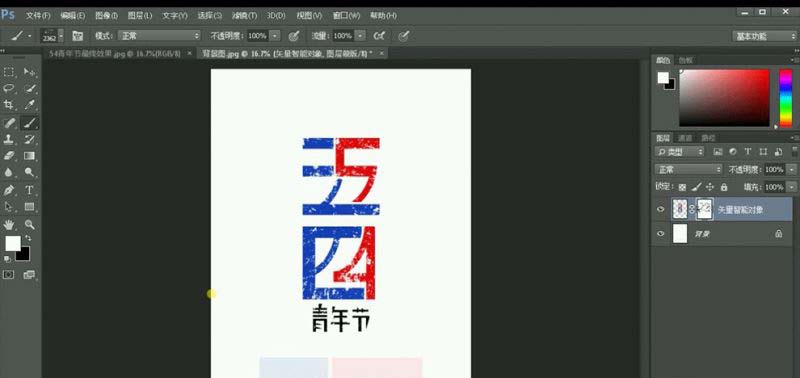
Task: Select the Eraser tool
Action: coord(9,156)
